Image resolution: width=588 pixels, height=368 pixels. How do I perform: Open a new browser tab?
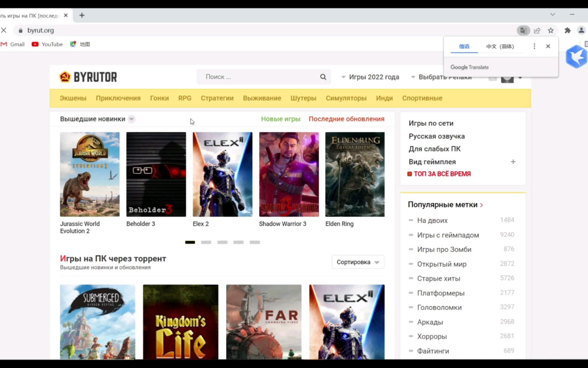click(82, 15)
